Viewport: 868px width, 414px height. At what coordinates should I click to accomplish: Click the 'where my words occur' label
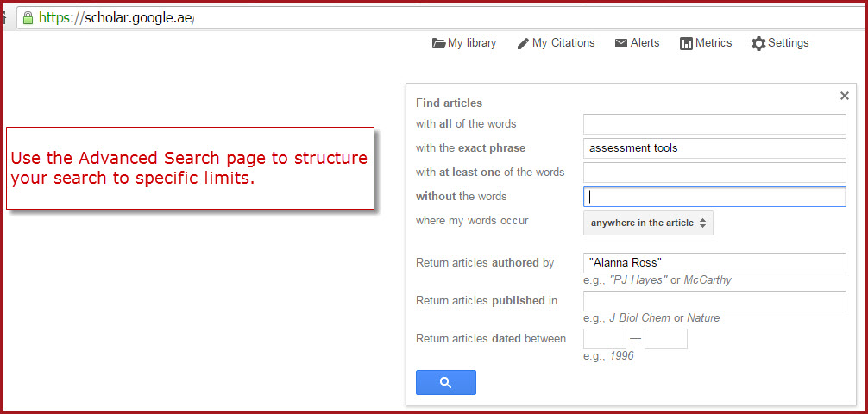click(x=472, y=221)
